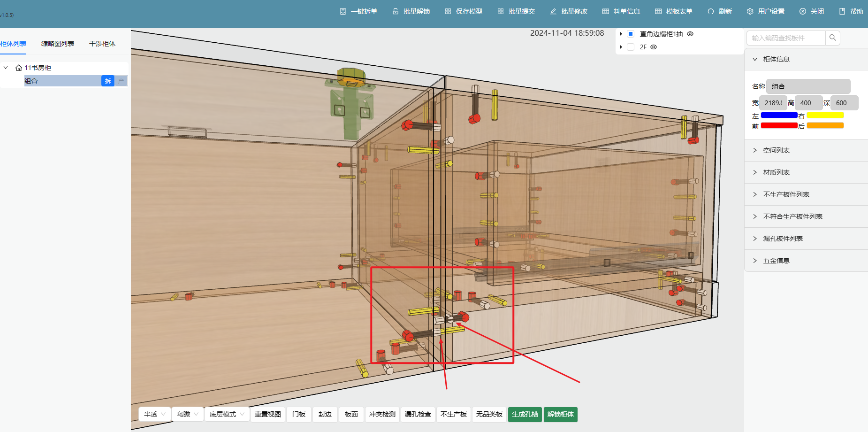Click the batch unlock (批量解锁) icon
This screenshot has width=868, height=432.
[396, 11]
